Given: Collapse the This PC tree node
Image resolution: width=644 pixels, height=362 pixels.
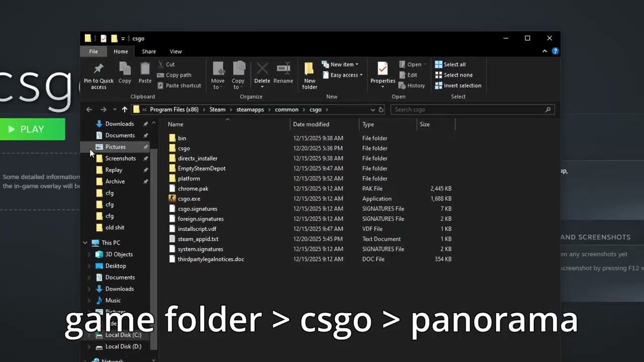Looking at the screenshot, I should [85, 243].
